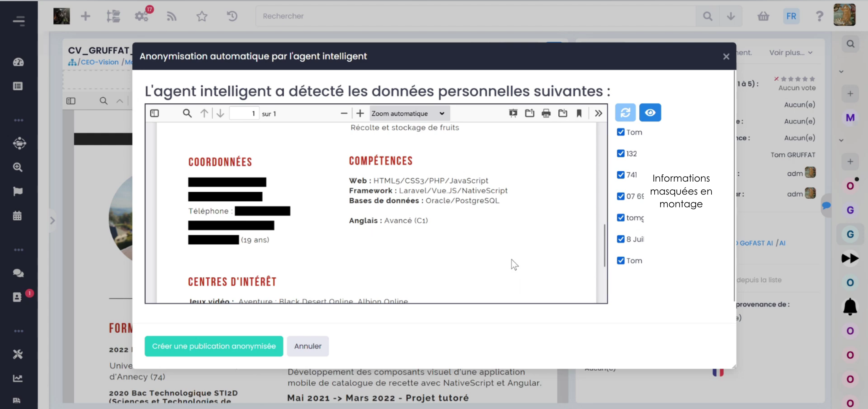Click the star favorites icon in top bar
Image resolution: width=868 pixels, height=409 pixels.
201,16
